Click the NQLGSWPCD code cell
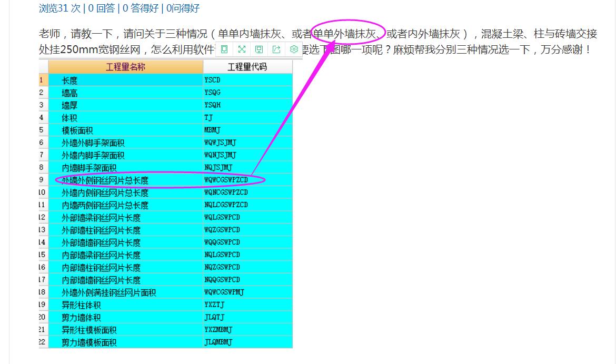 click(x=247, y=255)
